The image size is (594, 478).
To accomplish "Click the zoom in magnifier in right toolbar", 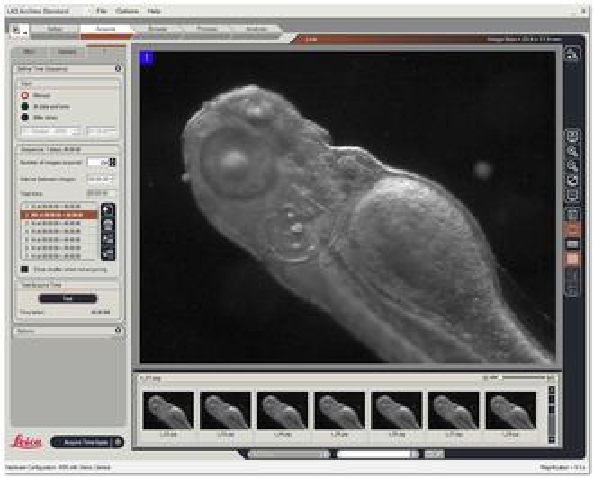I will pyautogui.click(x=572, y=151).
